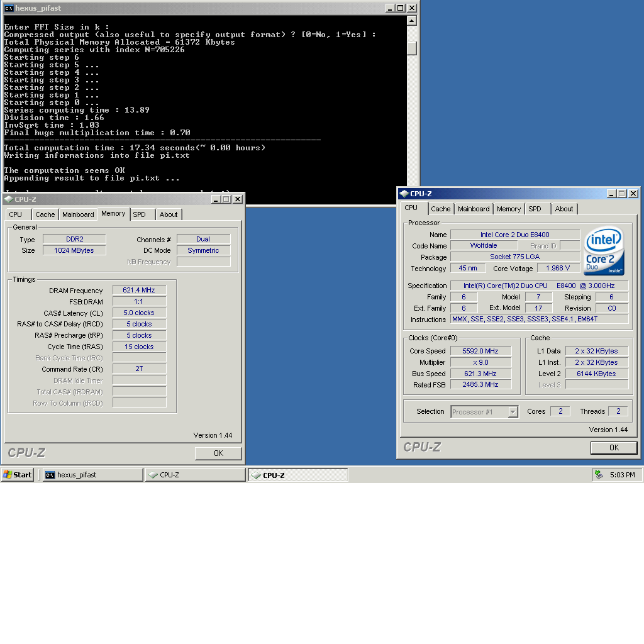This screenshot has height=644, width=644.
Task: Click the Command Rate 2T value
Action: pyautogui.click(x=139, y=369)
